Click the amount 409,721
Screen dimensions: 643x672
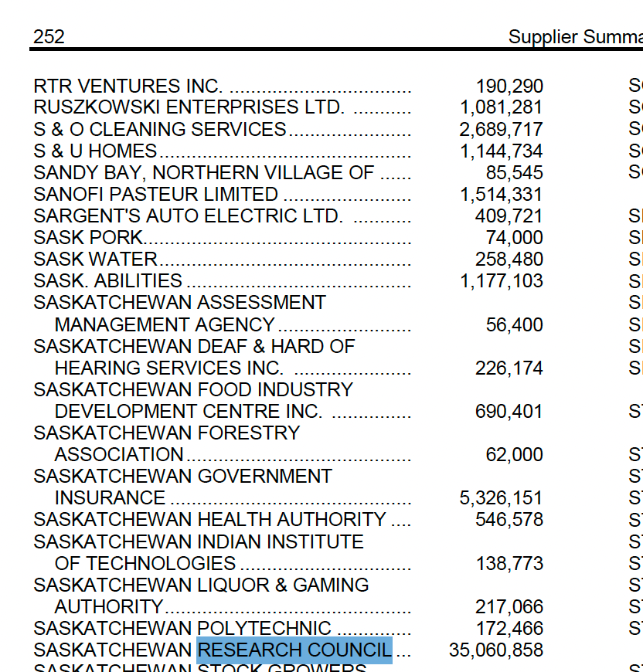509,216
